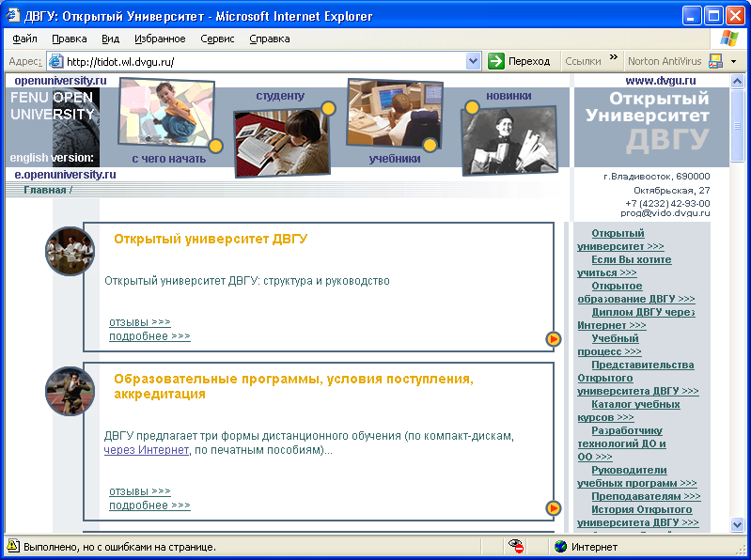
Task: Expand the Ссылки links chevron
Action: click(x=614, y=57)
